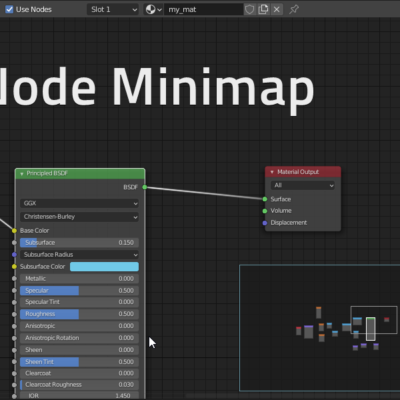Click the IOR value field
This screenshot has width=400, height=400.
click(79, 396)
